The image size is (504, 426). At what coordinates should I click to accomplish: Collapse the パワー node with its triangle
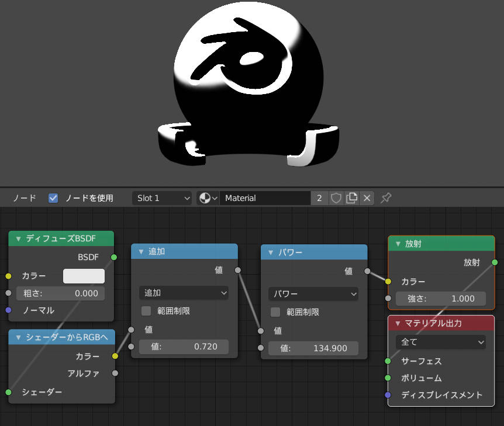click(x=271, y=252)
